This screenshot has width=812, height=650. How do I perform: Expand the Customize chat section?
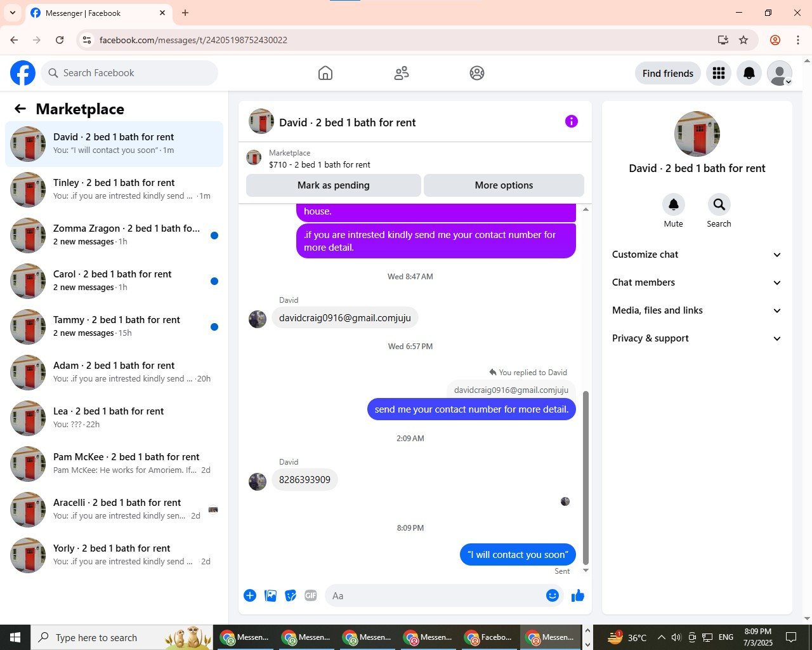697,255
